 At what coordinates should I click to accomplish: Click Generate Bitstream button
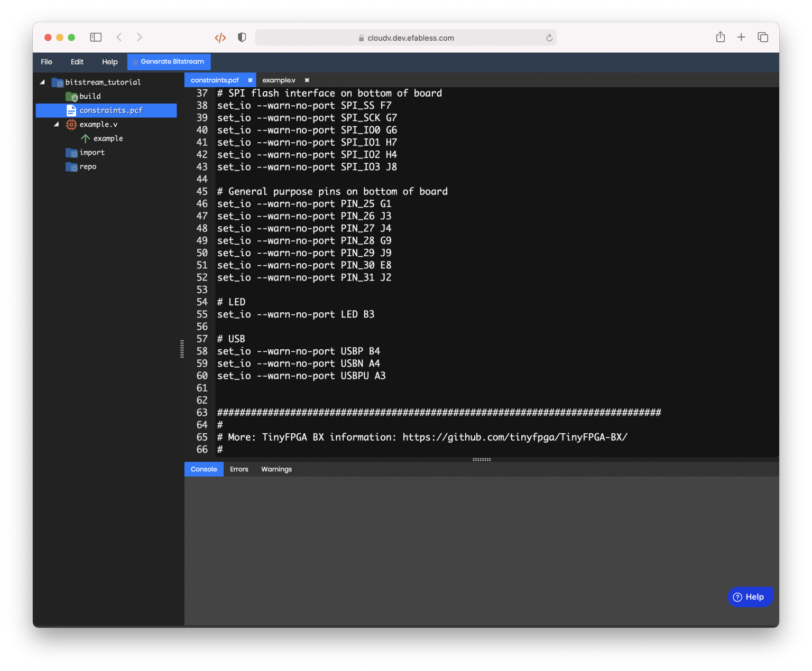coord(169,62)
